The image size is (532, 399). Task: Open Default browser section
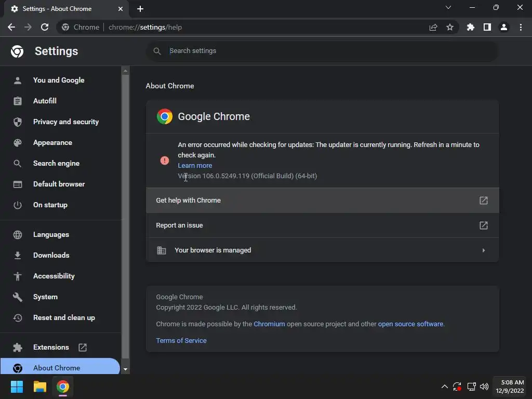click(59, 184)
